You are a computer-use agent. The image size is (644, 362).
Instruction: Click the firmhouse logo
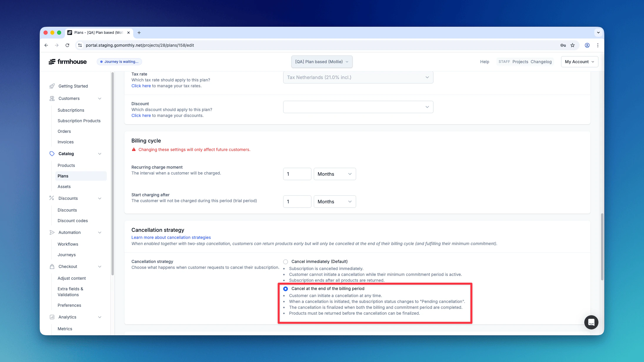click(68, 62)
